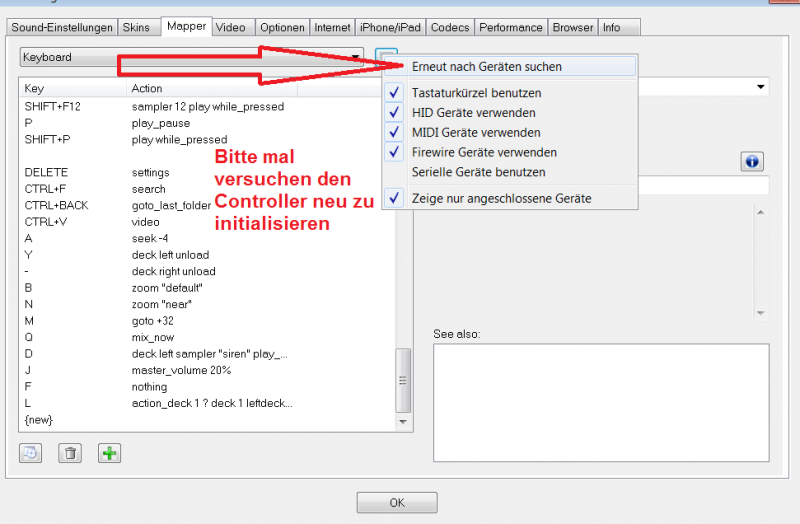
Task: Open the dropdown arrow at far right
Action: pos(761,87)
